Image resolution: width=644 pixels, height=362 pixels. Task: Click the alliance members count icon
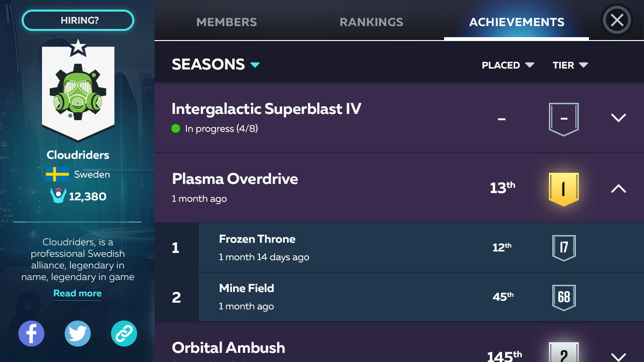coord(58,196)
